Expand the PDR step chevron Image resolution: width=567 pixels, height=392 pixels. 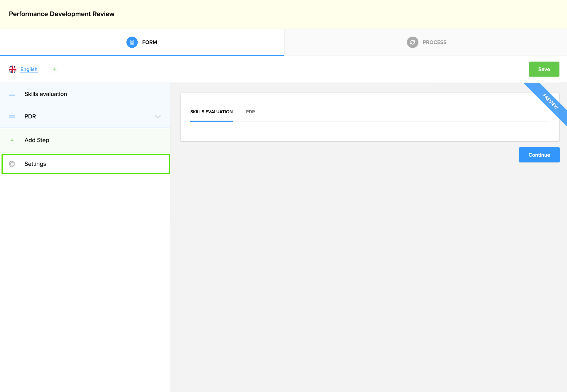tap(157, 117)
